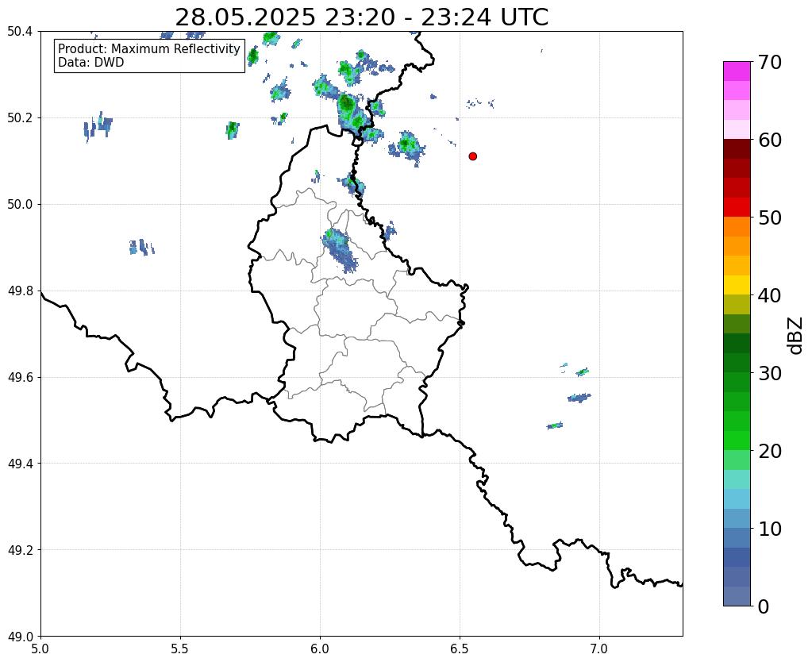Viewport: 812px width, 662px height.
Task: Click the colorbar label 30
Action: click(x=770, y=373)
